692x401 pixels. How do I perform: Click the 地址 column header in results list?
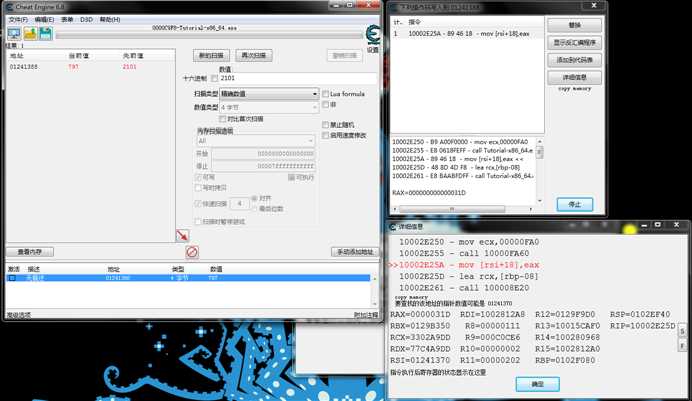17,56
